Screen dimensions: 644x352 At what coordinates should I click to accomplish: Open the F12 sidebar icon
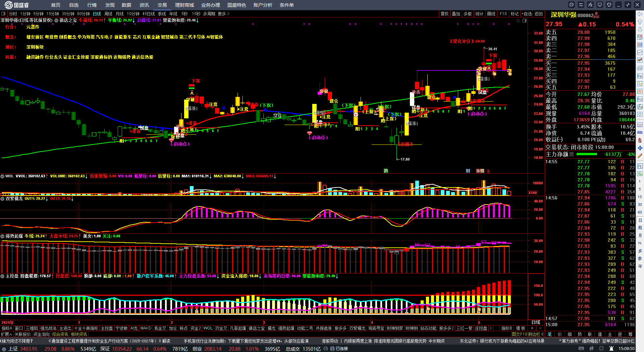click(x=640, y=99)
